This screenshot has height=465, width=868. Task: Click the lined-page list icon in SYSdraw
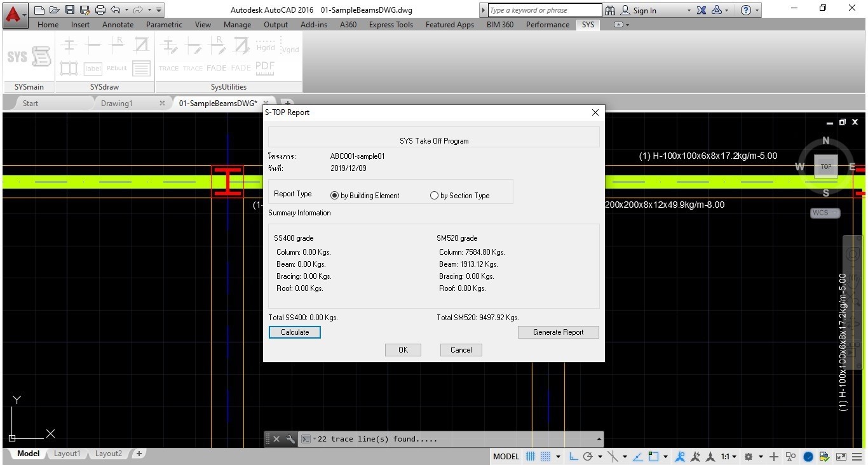tap(141, 68)
